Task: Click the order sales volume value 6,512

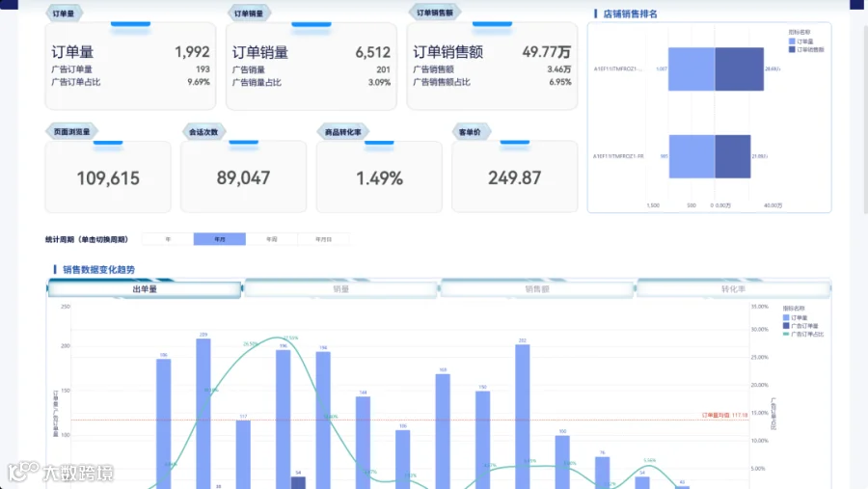Action: tap(372, 53)
